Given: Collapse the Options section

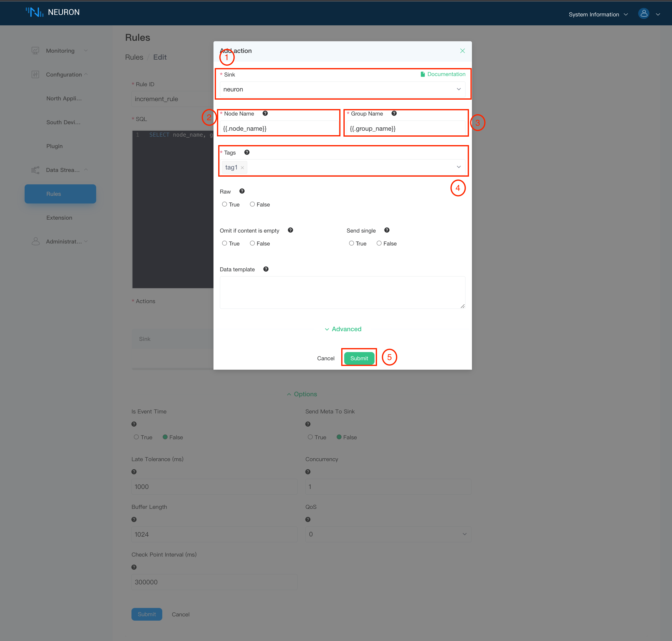Looking at the screenshot, I should pyautogui.click(x=302, y=394).
